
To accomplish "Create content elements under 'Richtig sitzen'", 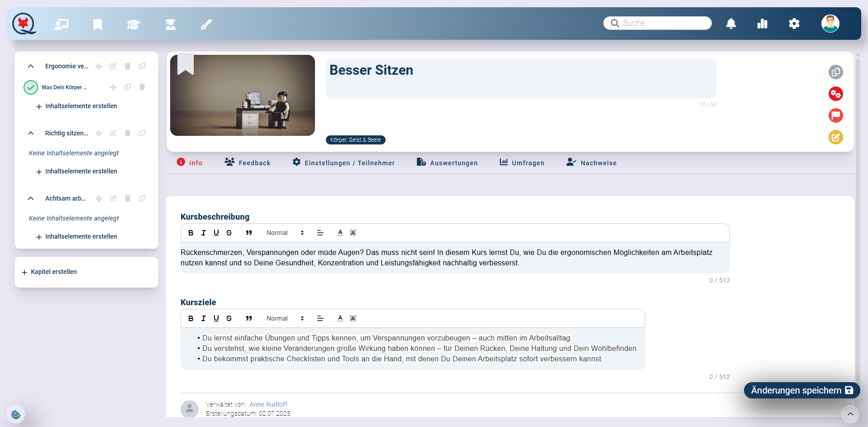I will (x=76, y=171).
